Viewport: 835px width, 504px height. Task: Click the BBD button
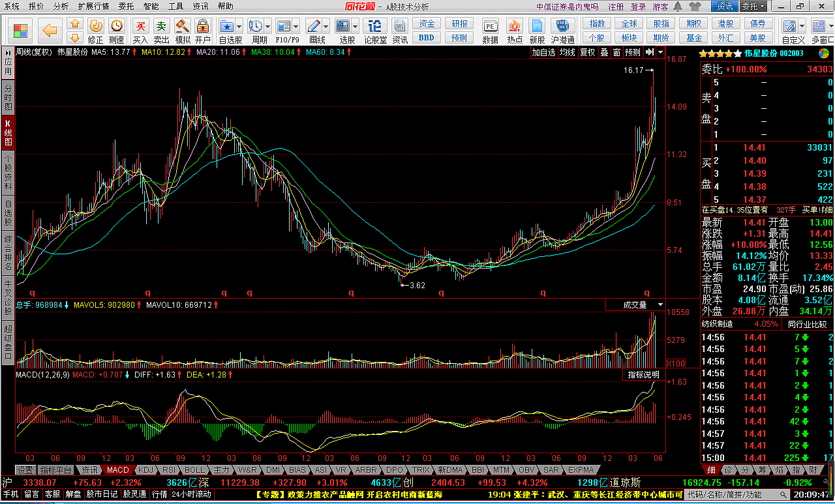click(x=426, y=38)
